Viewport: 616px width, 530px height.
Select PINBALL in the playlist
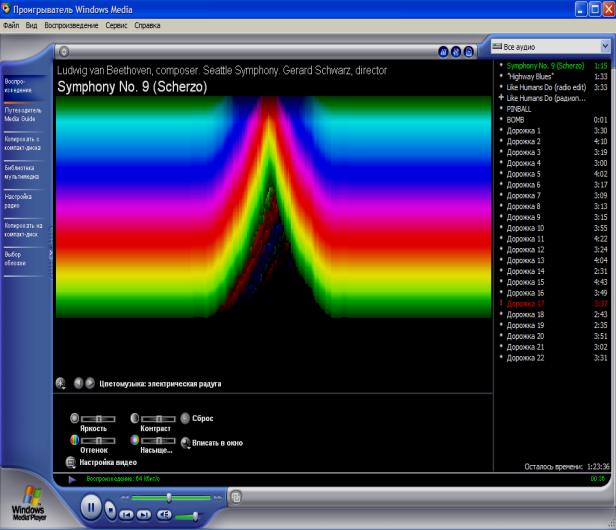553,109
